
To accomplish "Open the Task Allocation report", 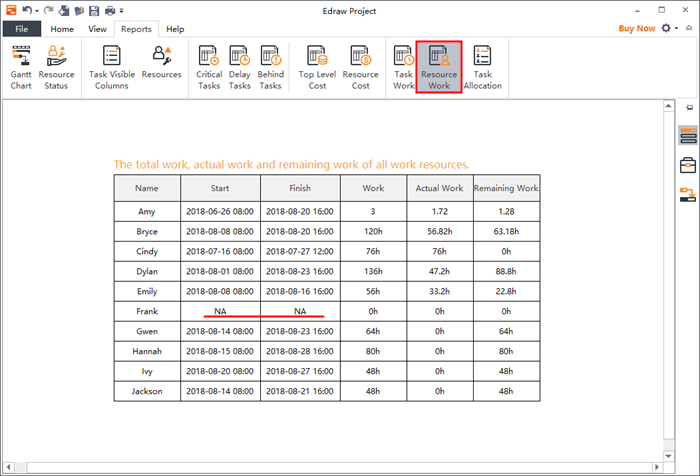I will (x=483, y=67).
